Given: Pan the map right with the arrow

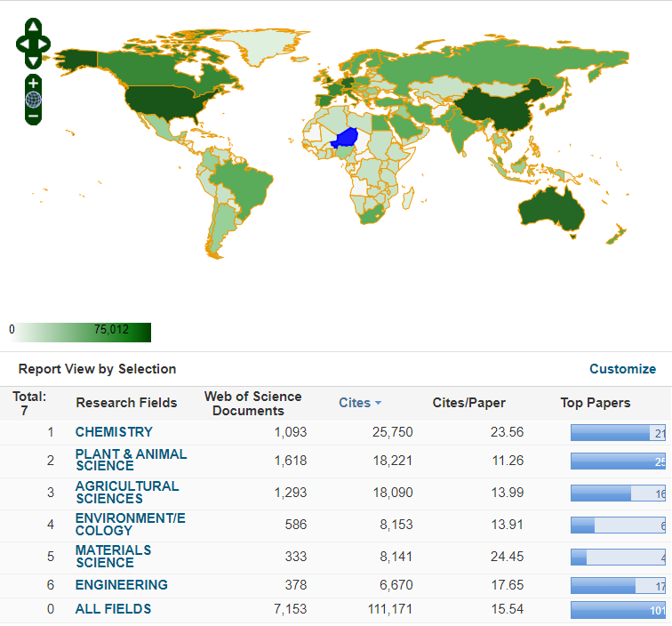Looking at the screenshot, I should tap(44, 44).
